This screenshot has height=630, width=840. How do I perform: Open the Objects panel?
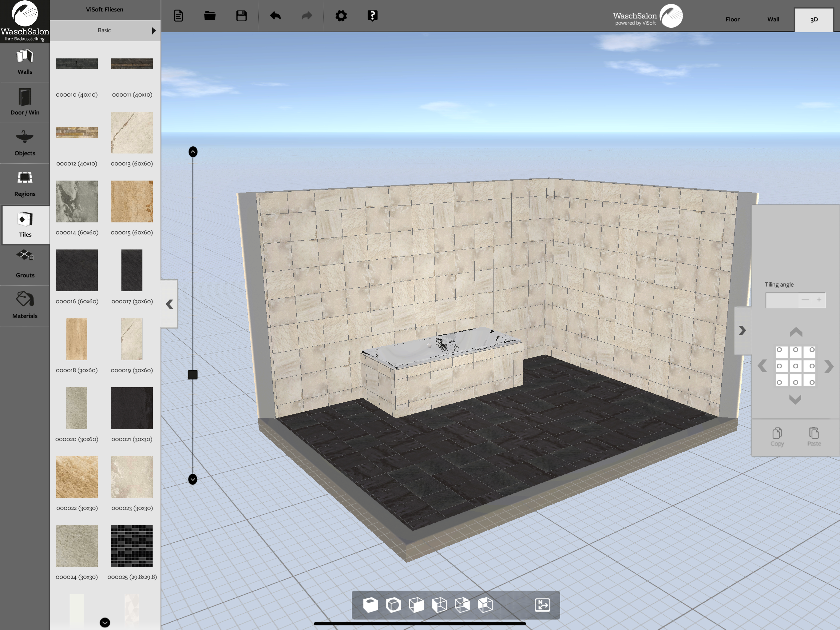click(x=25, y=143)
